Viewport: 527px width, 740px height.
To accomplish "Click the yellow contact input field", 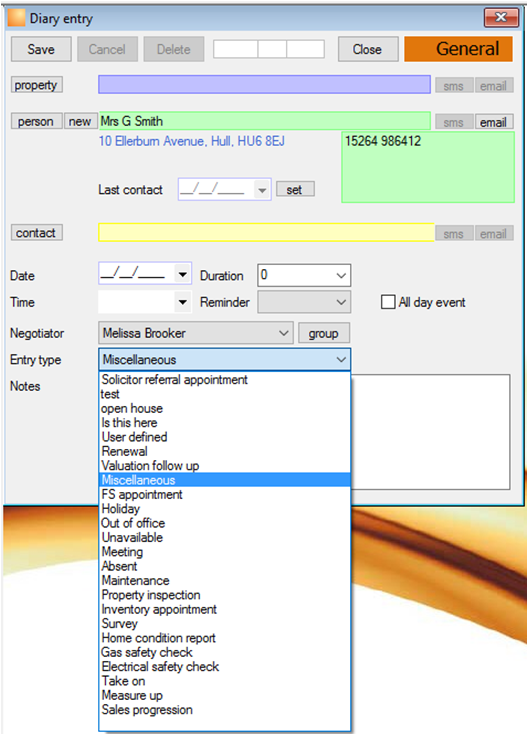I will tap(266, 233).
